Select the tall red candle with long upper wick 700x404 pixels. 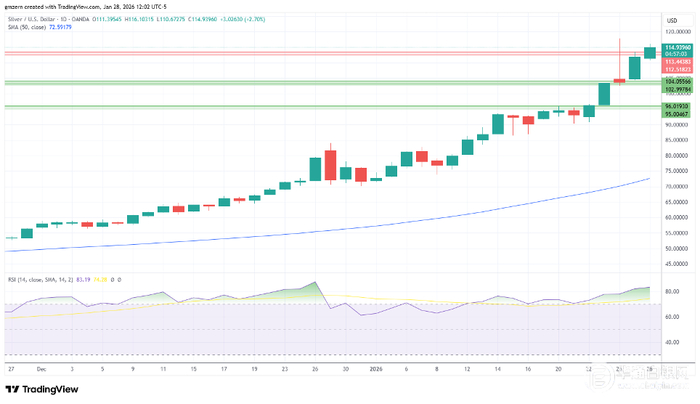pyautogui.click(x=619, y=62)
